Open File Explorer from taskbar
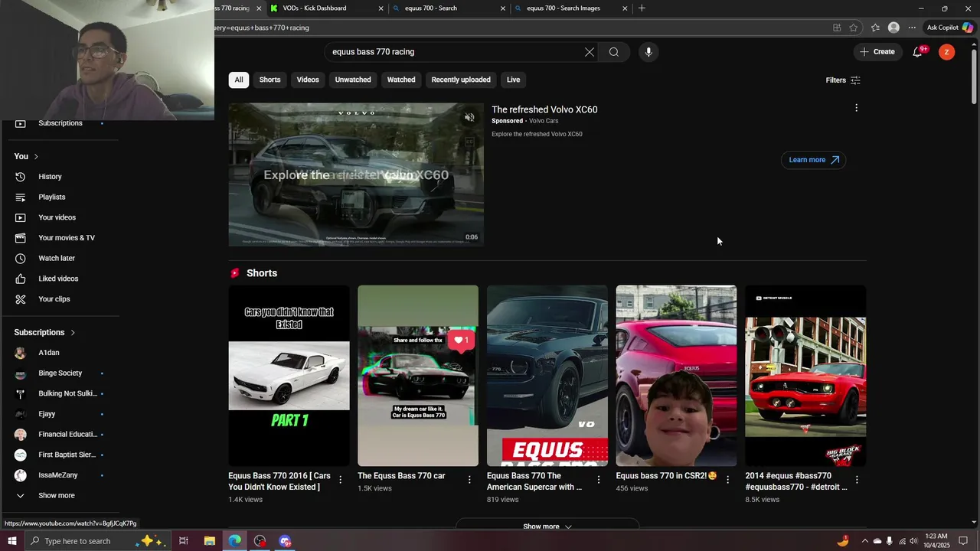 [x=209, y=541]
